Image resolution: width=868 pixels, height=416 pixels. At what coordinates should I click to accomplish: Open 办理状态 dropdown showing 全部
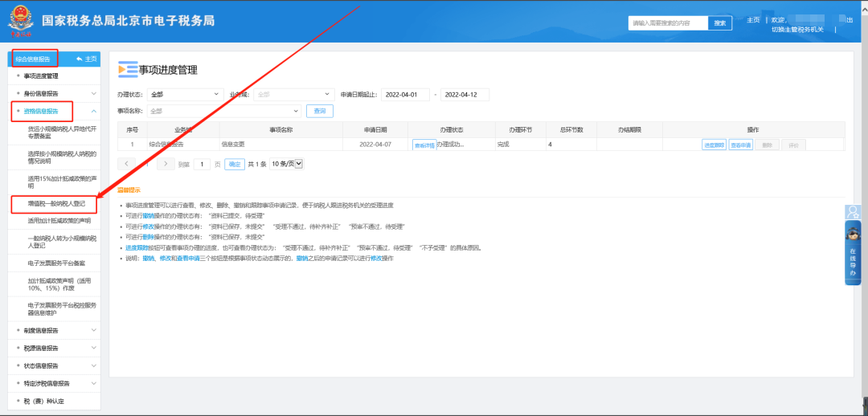pos(185,95)
